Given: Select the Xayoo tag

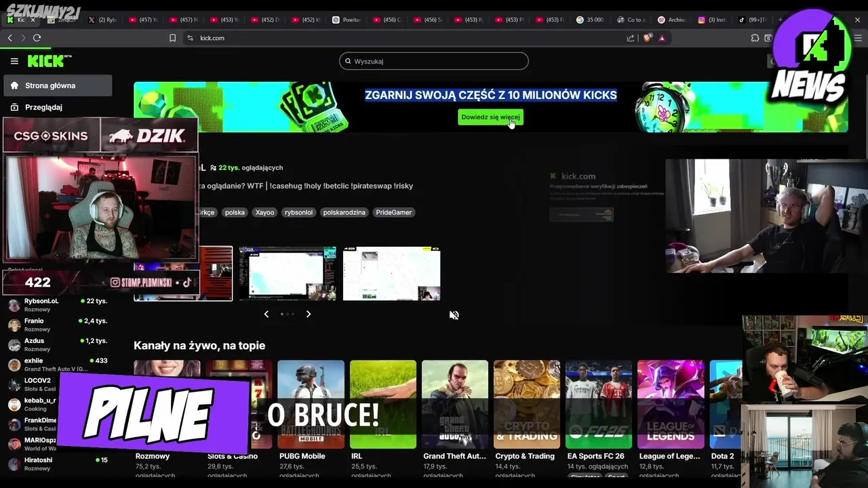Looking at the screenshot, I should [x=264, y=212].
